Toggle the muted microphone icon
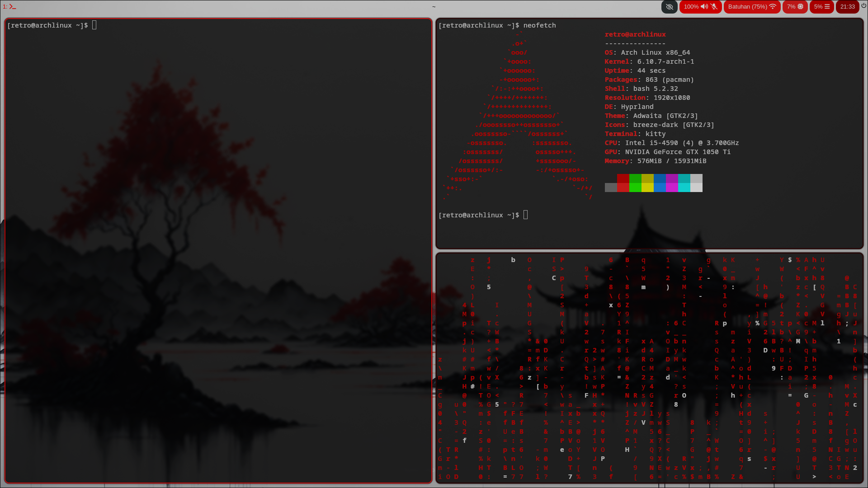This screenshot has height=488, width=868. point(714,7)
